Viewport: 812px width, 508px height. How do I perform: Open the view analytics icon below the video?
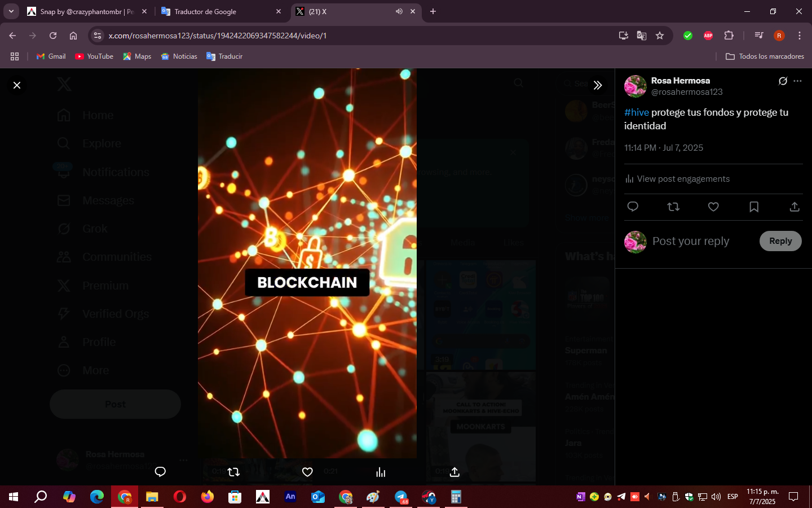(x=381, y=472)
